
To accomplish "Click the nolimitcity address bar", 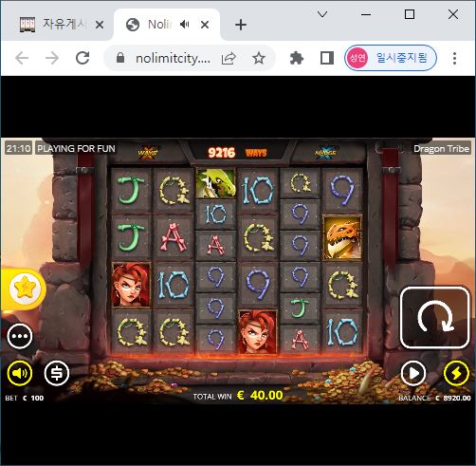I will pyautogui.click(x=173, y=58).
